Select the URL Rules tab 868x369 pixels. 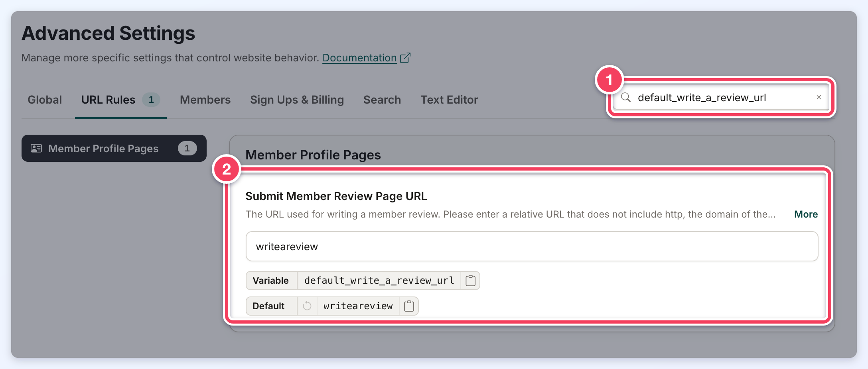click(120, 100)
